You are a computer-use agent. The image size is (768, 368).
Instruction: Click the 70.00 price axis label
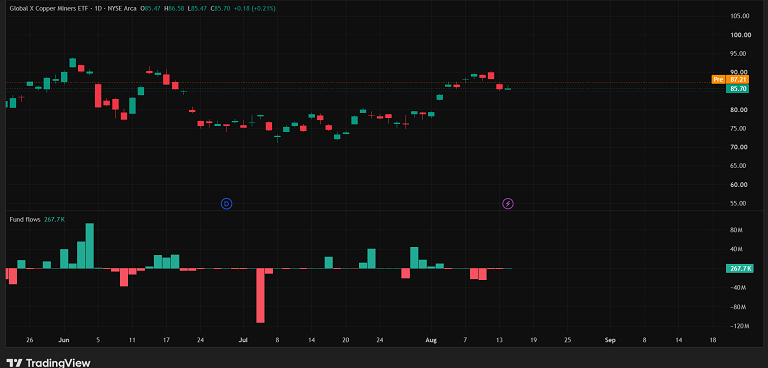tap(740, 147)
